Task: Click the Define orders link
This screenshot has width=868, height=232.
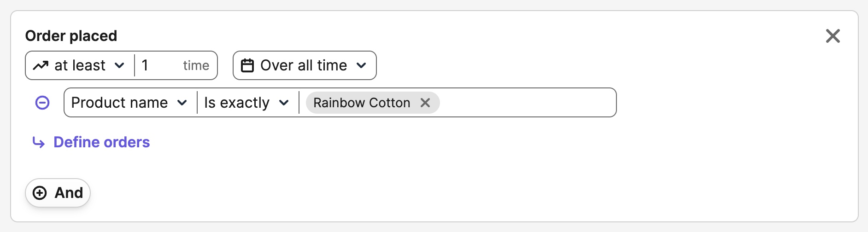Action: 102,142
